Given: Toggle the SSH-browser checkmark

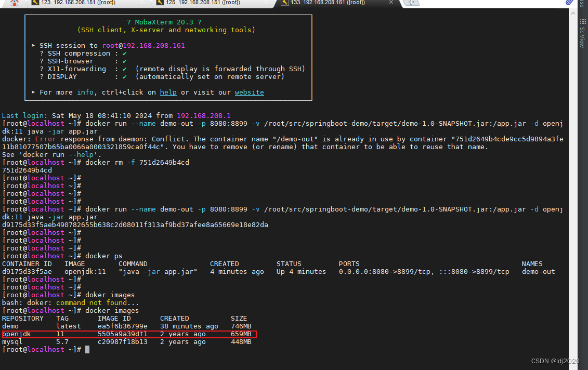Looking at the screenshot, I should (x=124, y=61).
